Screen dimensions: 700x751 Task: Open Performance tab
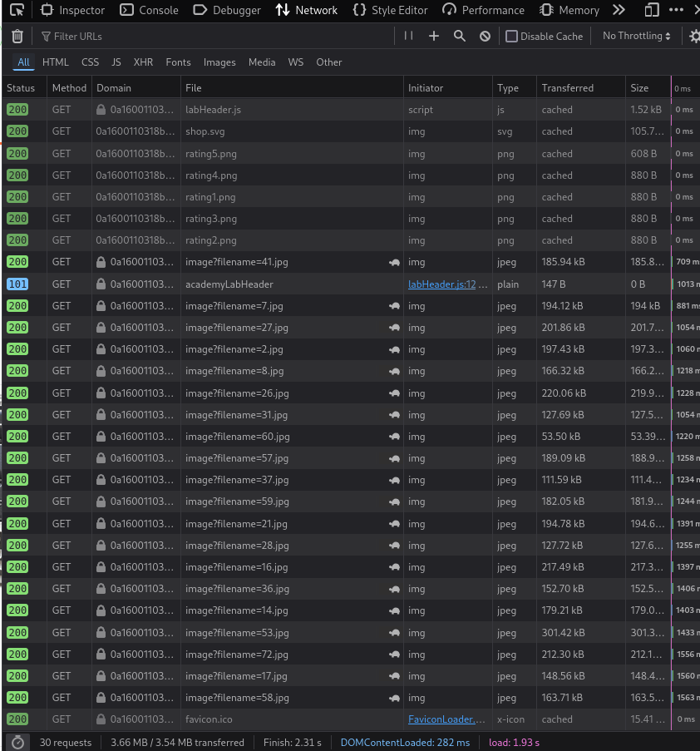point(483,10)
